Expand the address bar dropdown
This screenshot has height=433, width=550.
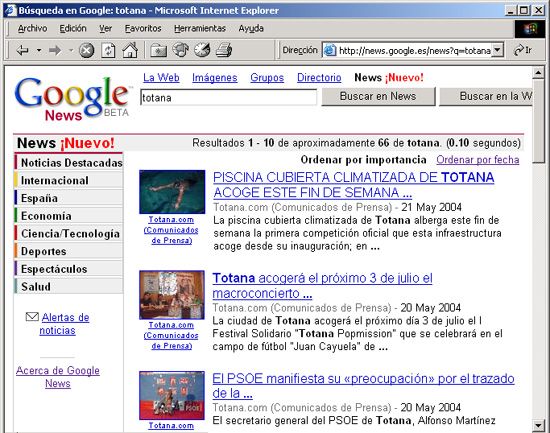(x=497, y=50)
